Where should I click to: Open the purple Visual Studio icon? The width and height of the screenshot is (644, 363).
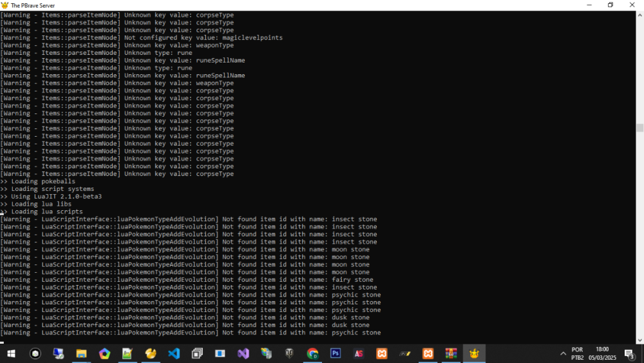pyautogui.click(x=243, y=353)
